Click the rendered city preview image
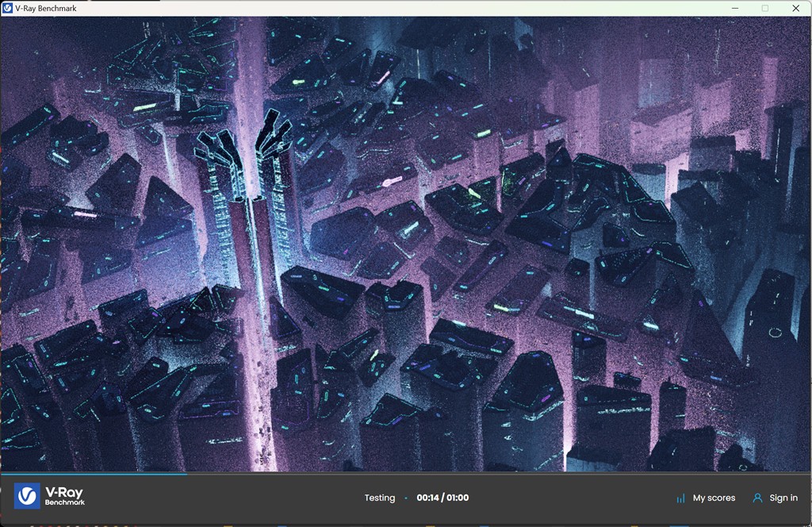This screenshot has height=527, width=812. click(x=406, y=244)
